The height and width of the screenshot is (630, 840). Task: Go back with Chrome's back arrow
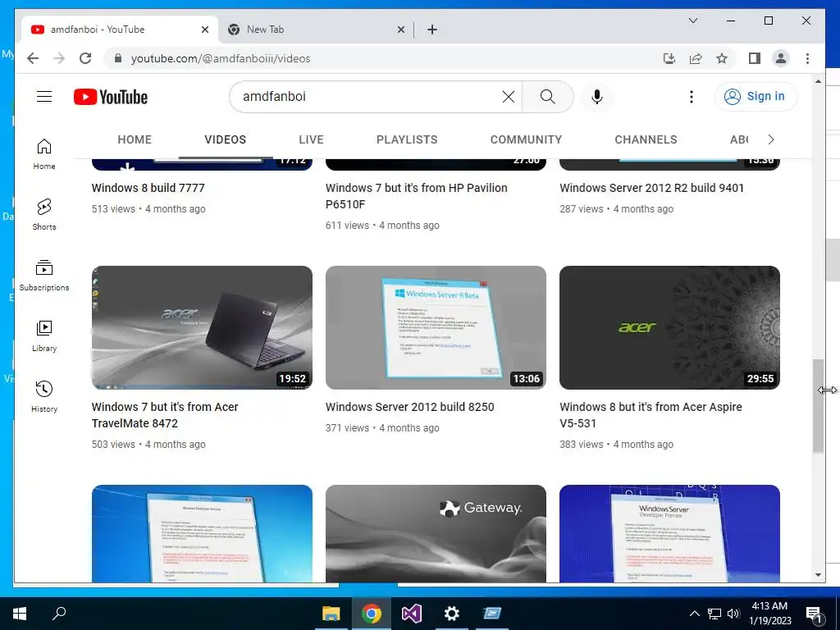pos(33,58)
